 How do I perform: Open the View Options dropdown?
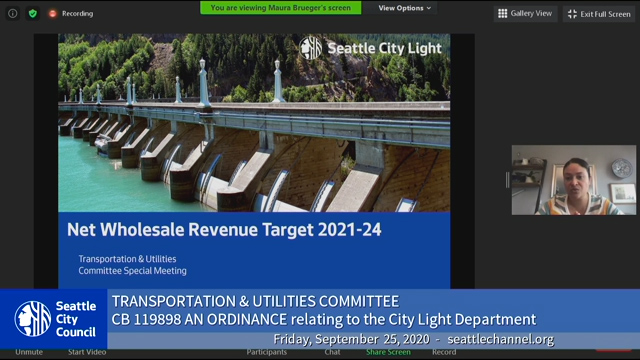coord(404,8)
